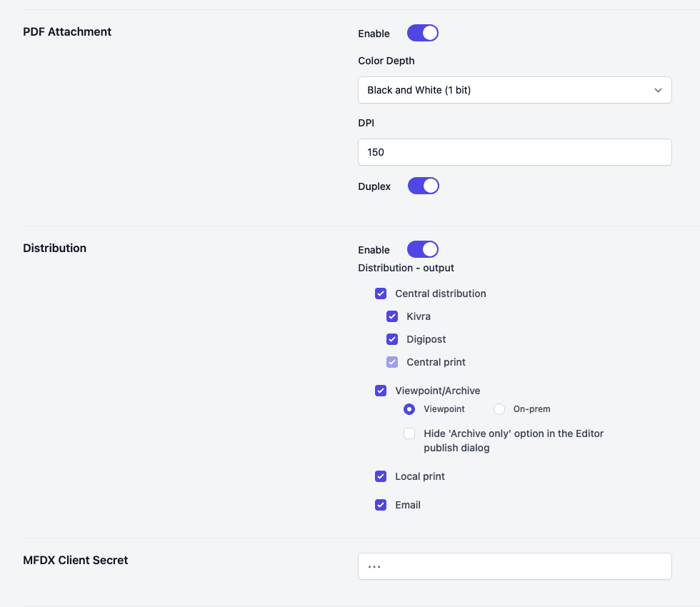Click the Color Depth chevron arrow
Viewport: 700px width, 607px height.
click(658, 90)
